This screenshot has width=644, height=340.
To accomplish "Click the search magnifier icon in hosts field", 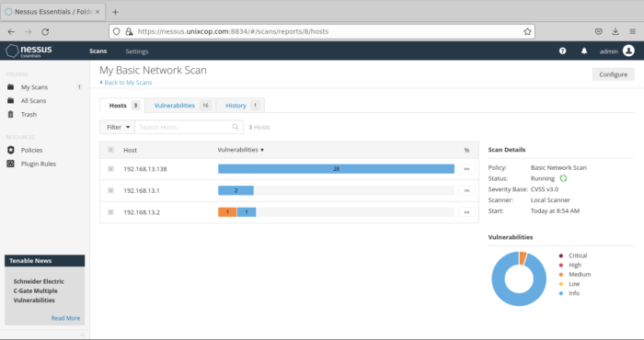I will click(236, 127).
